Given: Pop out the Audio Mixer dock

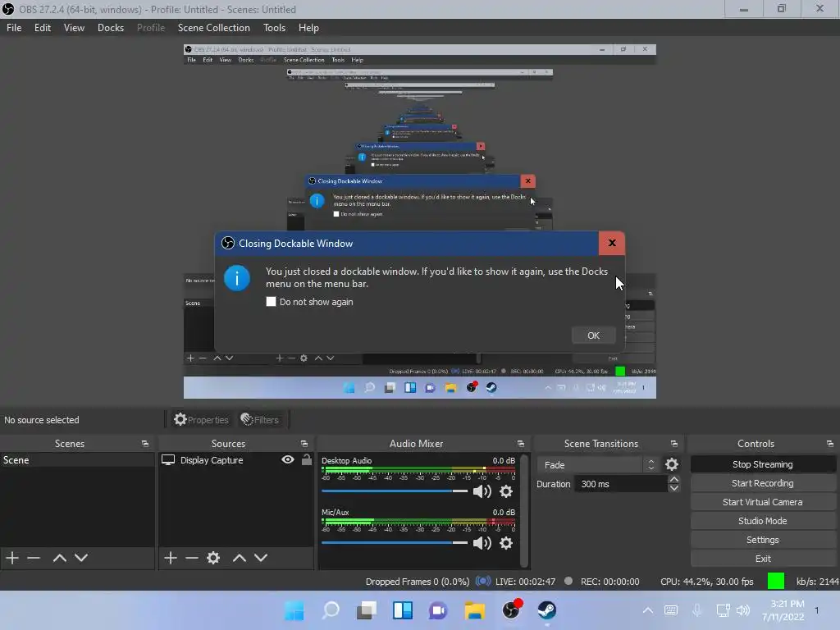Looking at the screenshot, I should point(521,444).
